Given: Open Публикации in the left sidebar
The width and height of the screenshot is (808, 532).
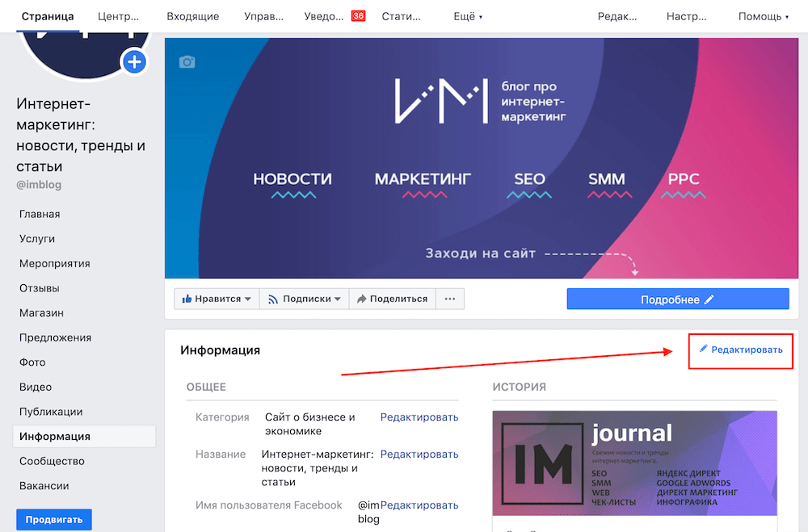Looking at the screenshot, I should (51, 412).
